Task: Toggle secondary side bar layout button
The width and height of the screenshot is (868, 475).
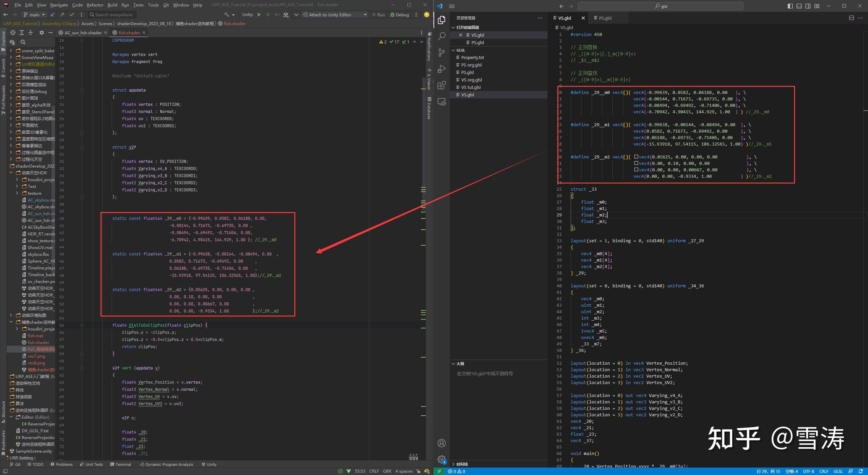Action: point(808,6)
